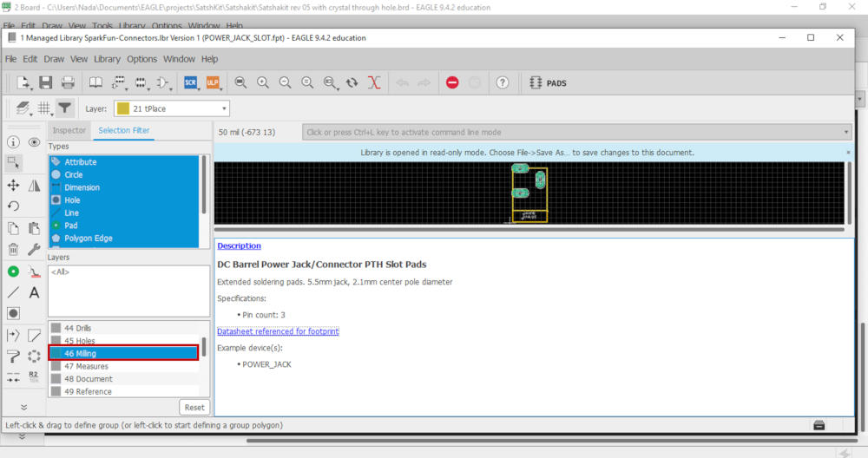Viewport: 868px width, 458px height.
Task: Click the yellow tPlace layer color swatch
Action: pos(123,108)
